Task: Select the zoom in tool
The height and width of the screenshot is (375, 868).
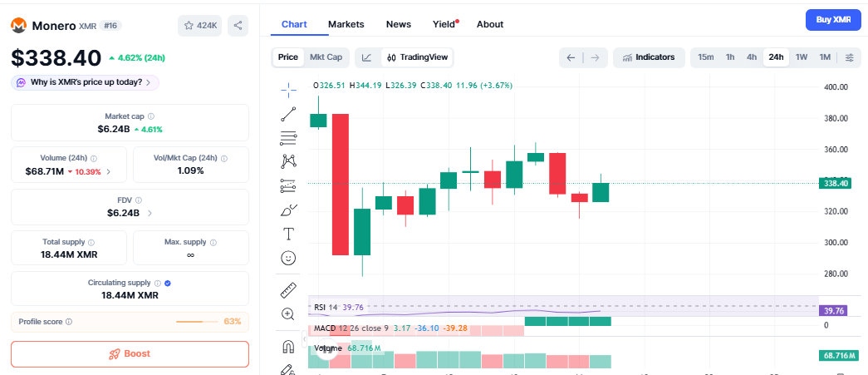Action: [288, 314]
